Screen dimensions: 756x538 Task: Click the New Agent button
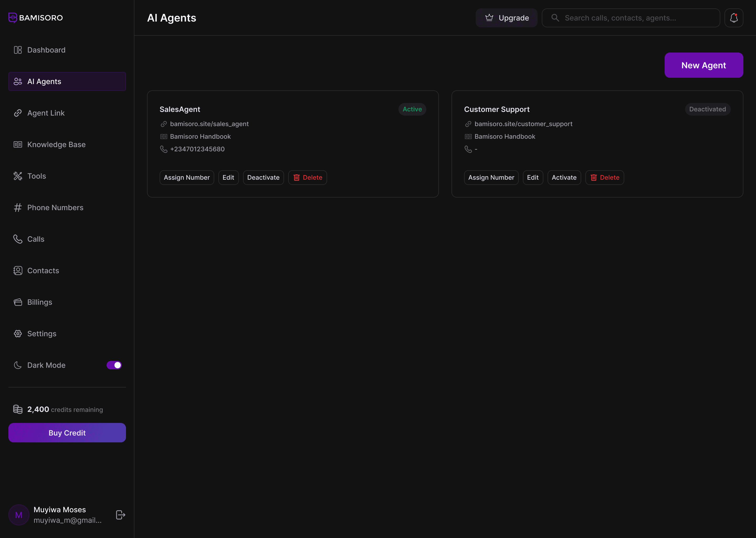pyautogui.click(x=703, y=65)
